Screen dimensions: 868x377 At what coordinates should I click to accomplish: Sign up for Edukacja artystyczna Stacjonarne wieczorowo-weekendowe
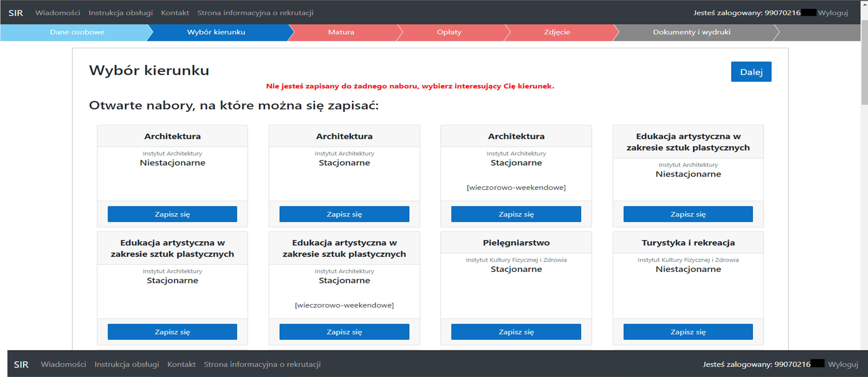click(x=344, y=332)
